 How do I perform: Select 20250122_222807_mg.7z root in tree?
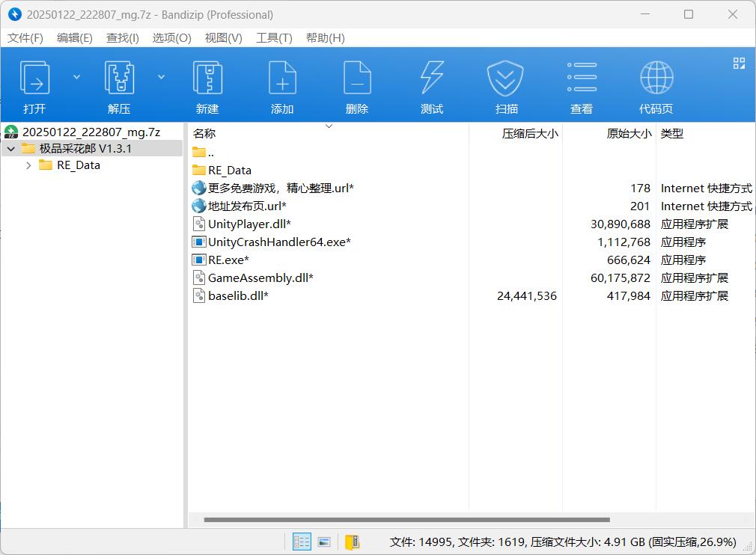tap(91, 132)
